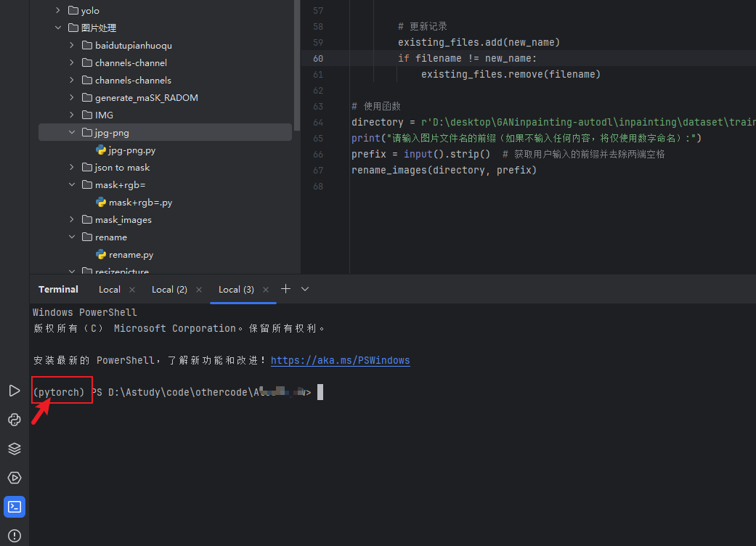Click the plus icon to add new terminal
The width and height of the screenshot is (756, 546).
click(285, 289)
